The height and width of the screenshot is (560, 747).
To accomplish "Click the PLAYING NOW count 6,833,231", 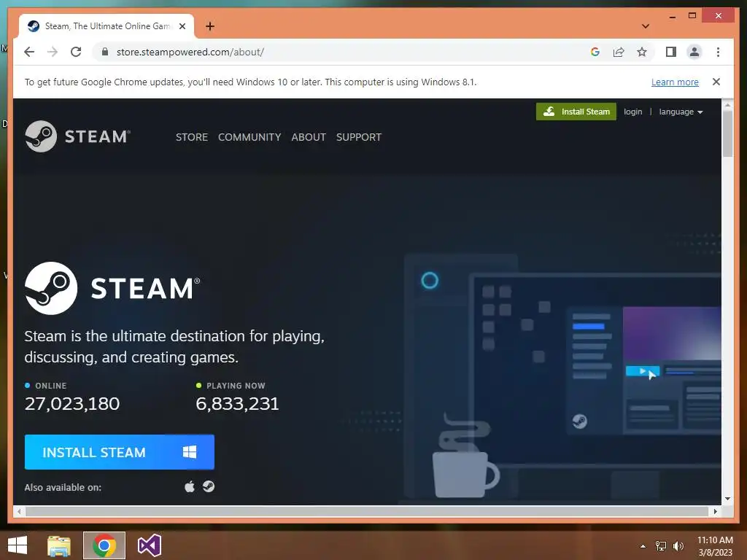I will [237, 404].
